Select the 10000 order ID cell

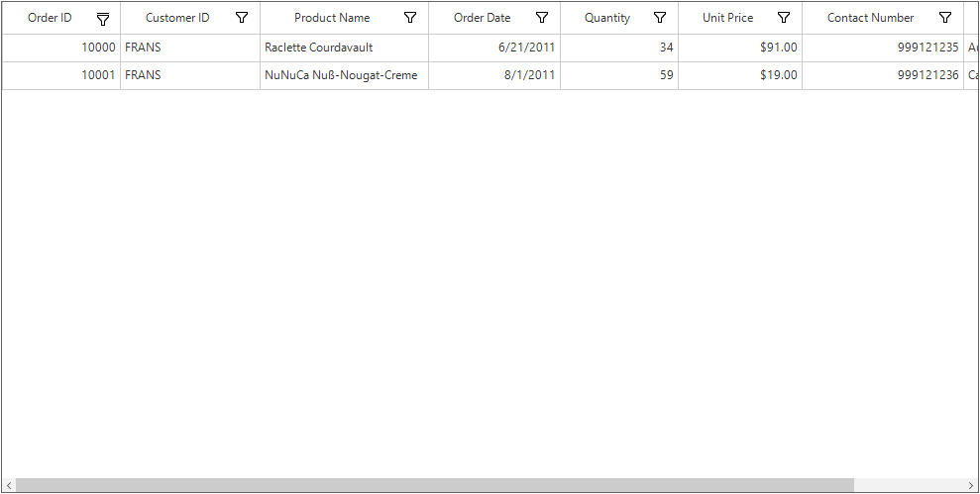(61, 48)
